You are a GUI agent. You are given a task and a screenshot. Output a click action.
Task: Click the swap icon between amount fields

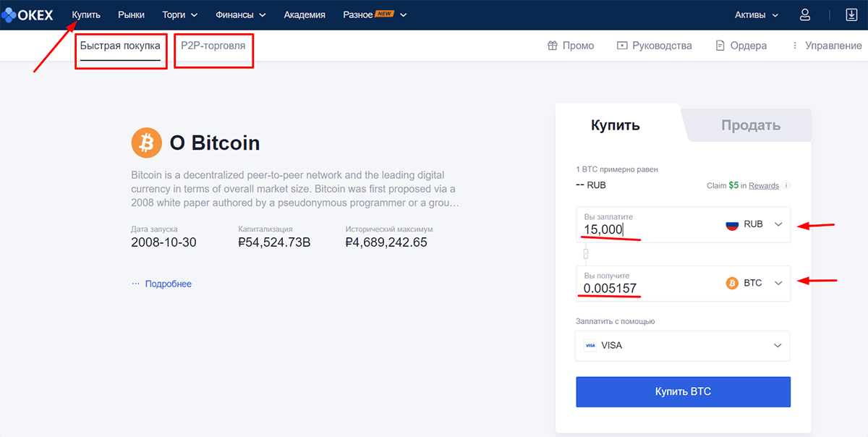586,254
